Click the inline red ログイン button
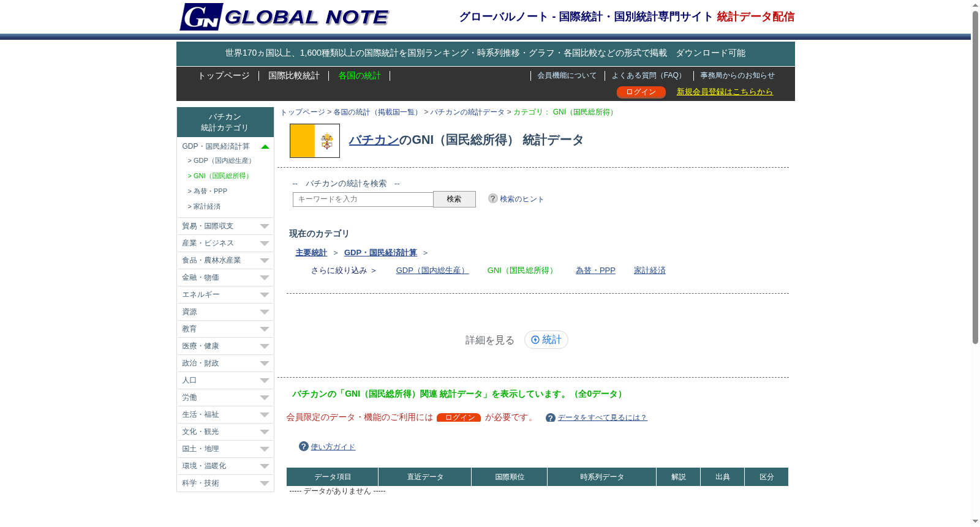 pyautogui.click(x=459, y=417)
